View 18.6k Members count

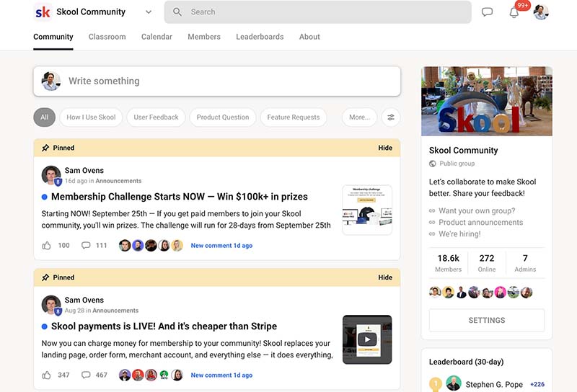coord(448,263)
